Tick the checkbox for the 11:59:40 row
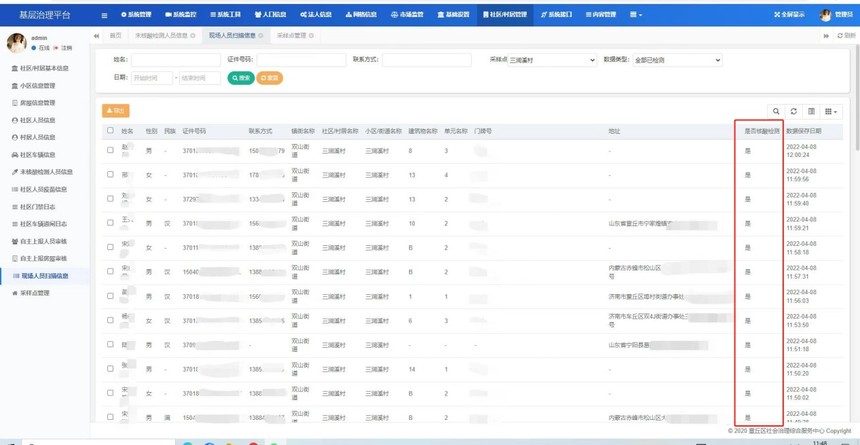 [110, 198]
